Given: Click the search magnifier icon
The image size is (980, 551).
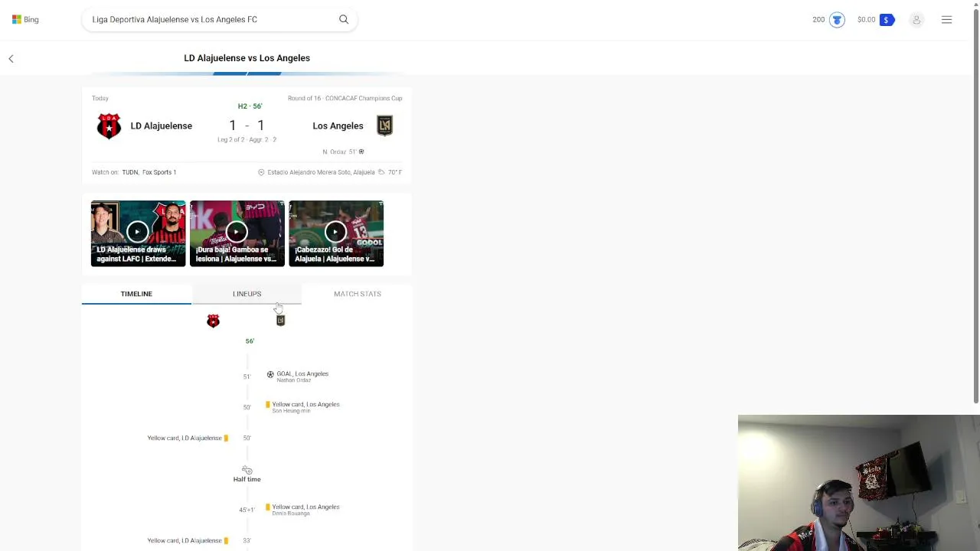Looking at the screenshot, I should 344,20.
